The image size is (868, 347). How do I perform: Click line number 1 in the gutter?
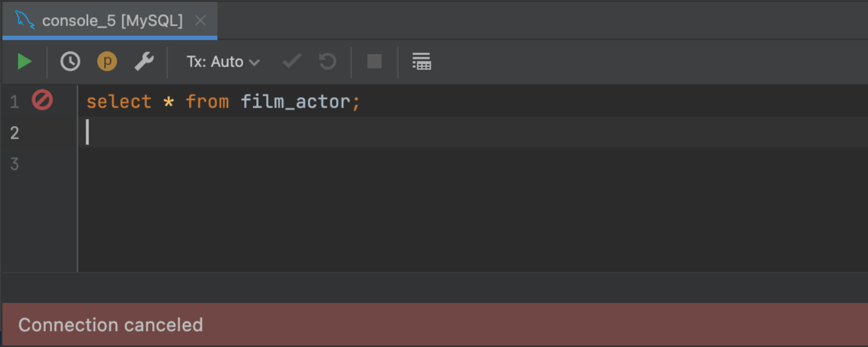click(x=14, y=102)
